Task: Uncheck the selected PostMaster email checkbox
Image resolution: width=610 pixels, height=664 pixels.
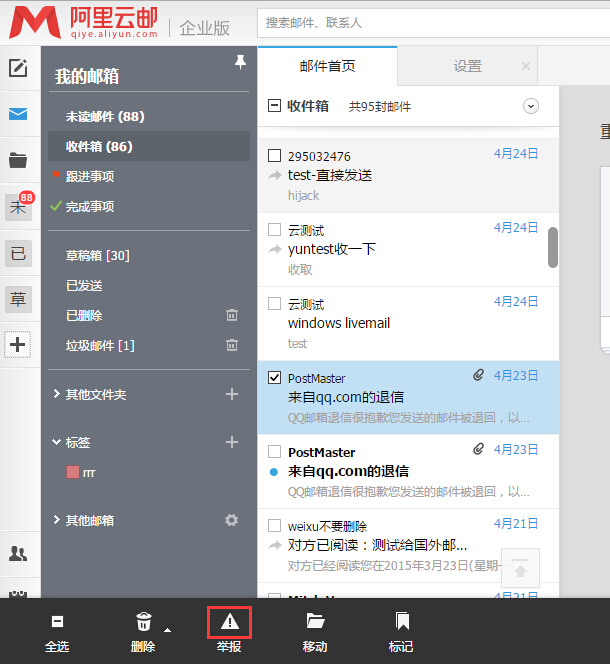Action: coord(275,378)
